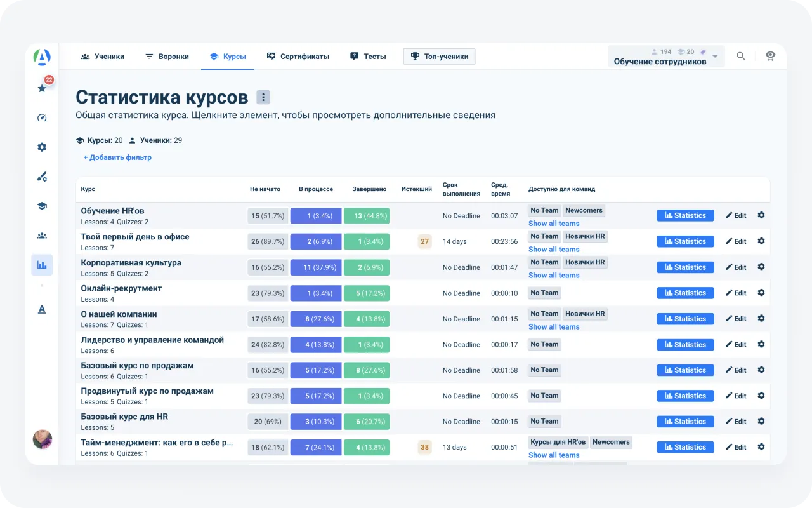Open Statistics for Онлайн-рекрутмент course
812x508 pixels.
click(685, 293)
